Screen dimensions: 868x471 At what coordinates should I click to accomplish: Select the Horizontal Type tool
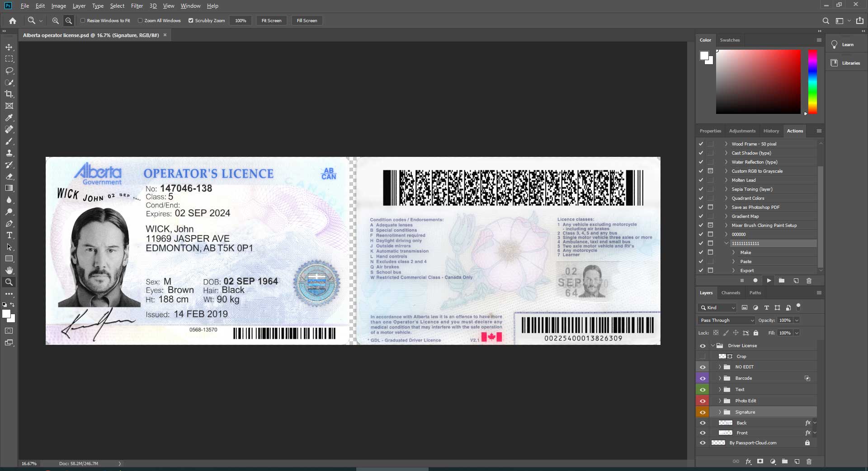pyautogui.click(x=9, y=235)
